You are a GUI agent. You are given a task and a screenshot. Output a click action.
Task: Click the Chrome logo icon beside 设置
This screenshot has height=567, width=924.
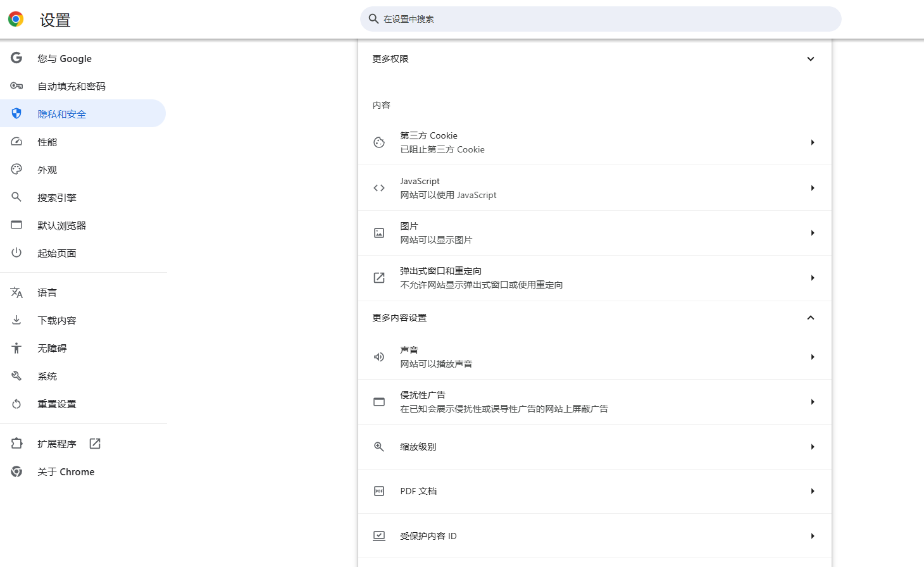(16, 19)
